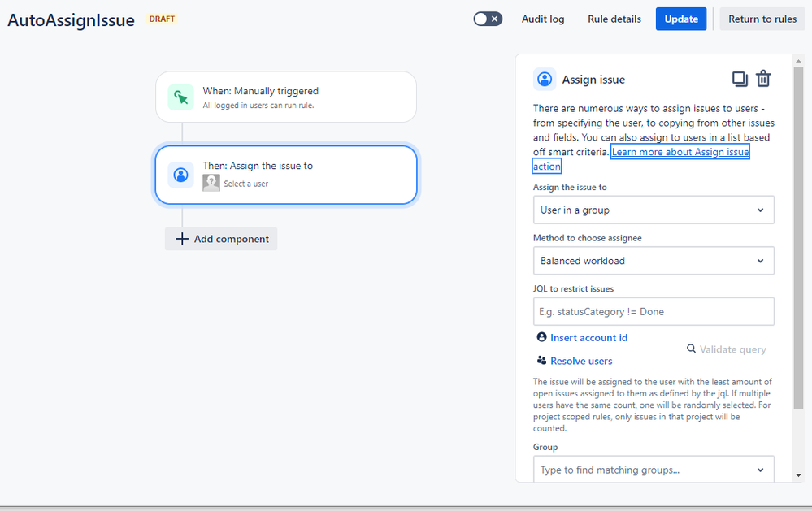The width and height of the screenshot is (812, 511).
Task: Click the Update button
Action: (x=681, y=19)
